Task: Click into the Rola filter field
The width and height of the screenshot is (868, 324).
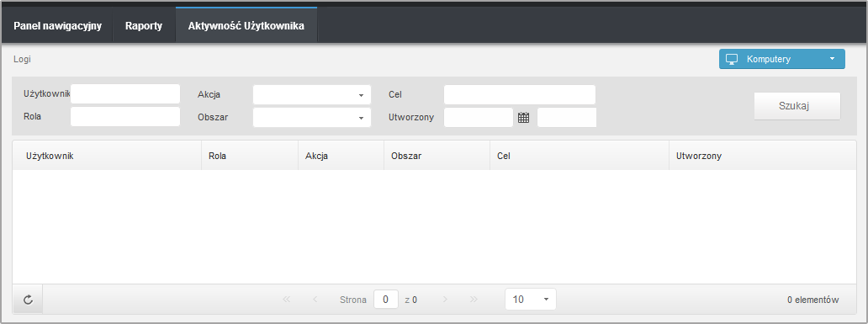Action: point(125,117)
